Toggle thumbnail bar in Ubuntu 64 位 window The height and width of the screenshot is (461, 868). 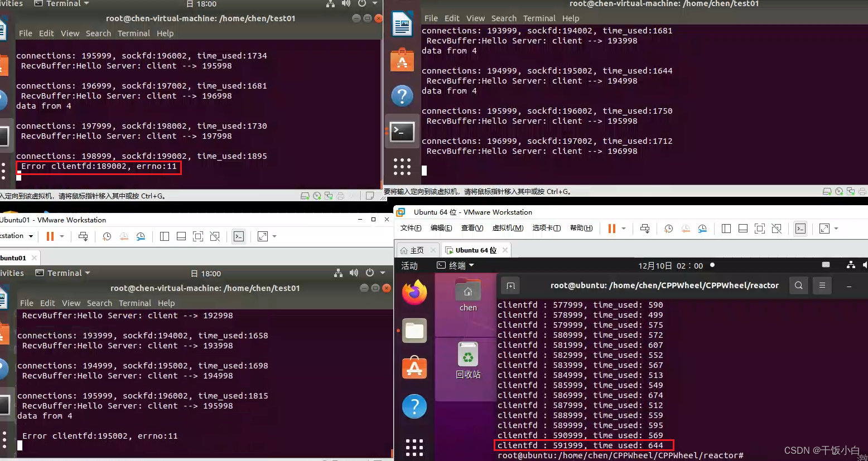point(743,229)
